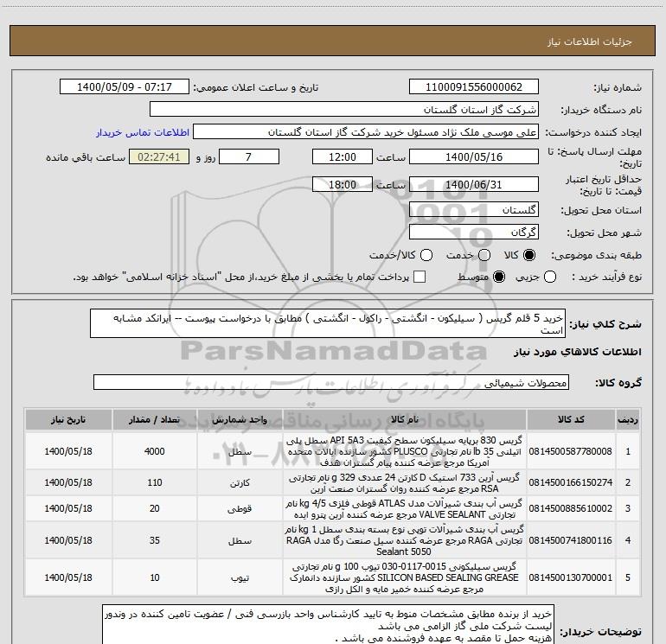
Task: Select the خدمت radio button
Action: tap(484, 255)
